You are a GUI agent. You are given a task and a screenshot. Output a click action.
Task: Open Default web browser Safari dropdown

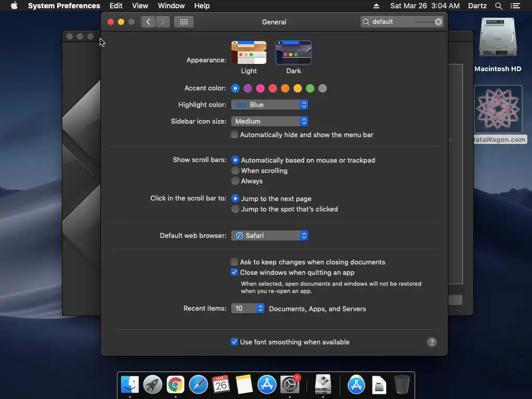point(270,235)
